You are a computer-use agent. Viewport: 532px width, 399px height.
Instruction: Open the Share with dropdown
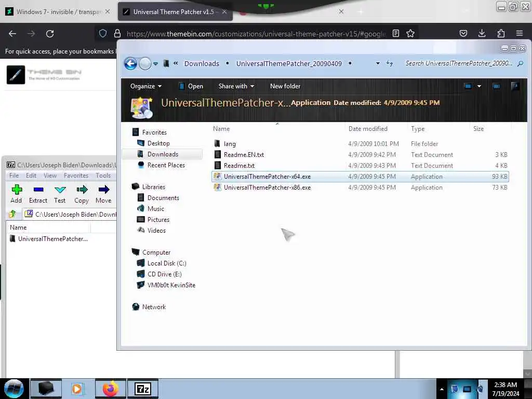click(236, 86)
